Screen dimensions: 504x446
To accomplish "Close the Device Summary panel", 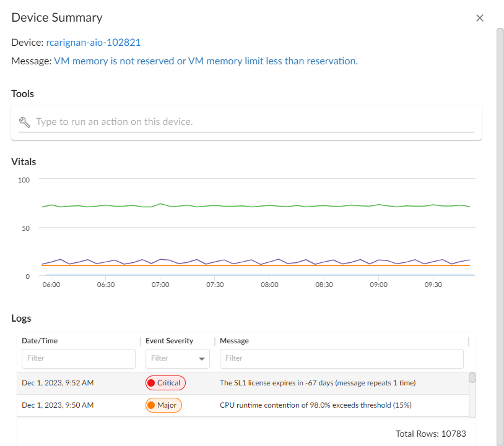I will [x=479, y=18].
